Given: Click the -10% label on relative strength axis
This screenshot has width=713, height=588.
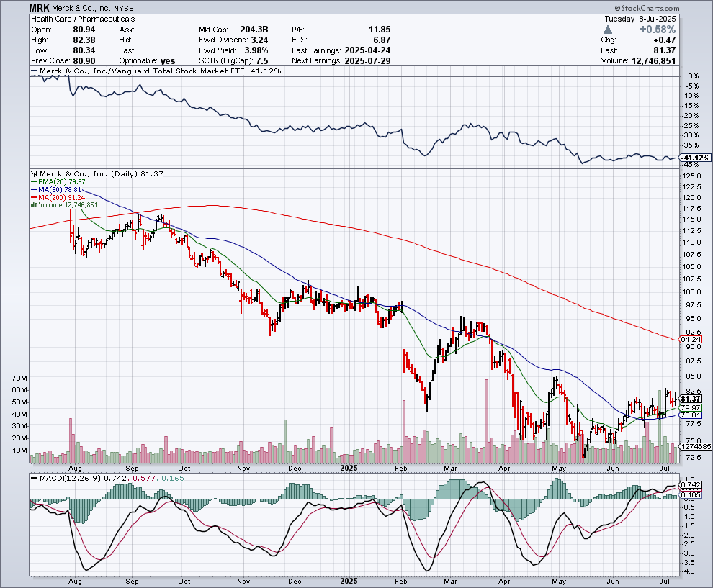Looking at the screenshot, I should [691, 96].
